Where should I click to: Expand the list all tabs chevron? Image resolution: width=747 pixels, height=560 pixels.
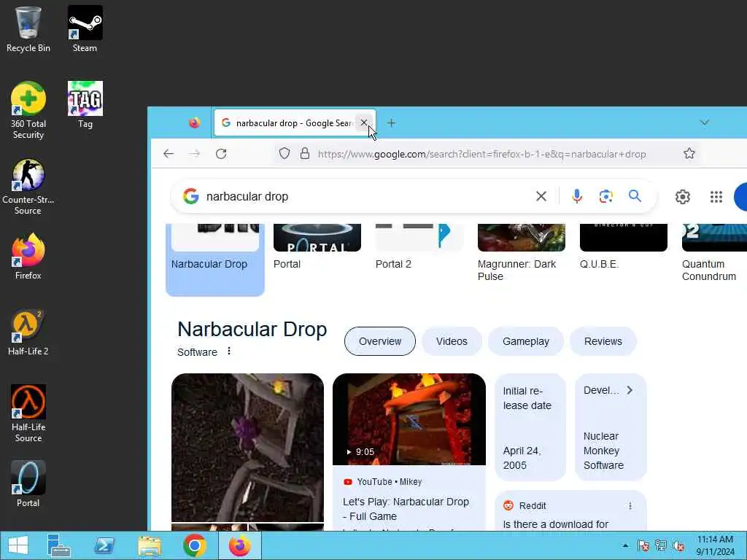pos(704,122)
